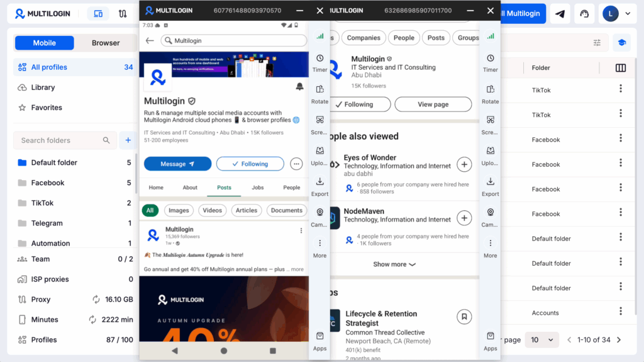Toggle Following in the right phone window
The image size is (644, 362).
click(x=360, y=105)
